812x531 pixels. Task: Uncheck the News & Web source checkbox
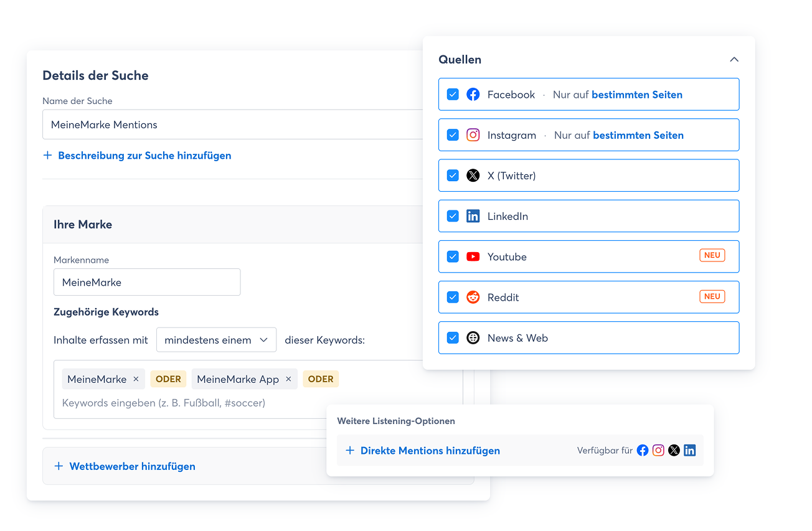[x=453, y=338]
